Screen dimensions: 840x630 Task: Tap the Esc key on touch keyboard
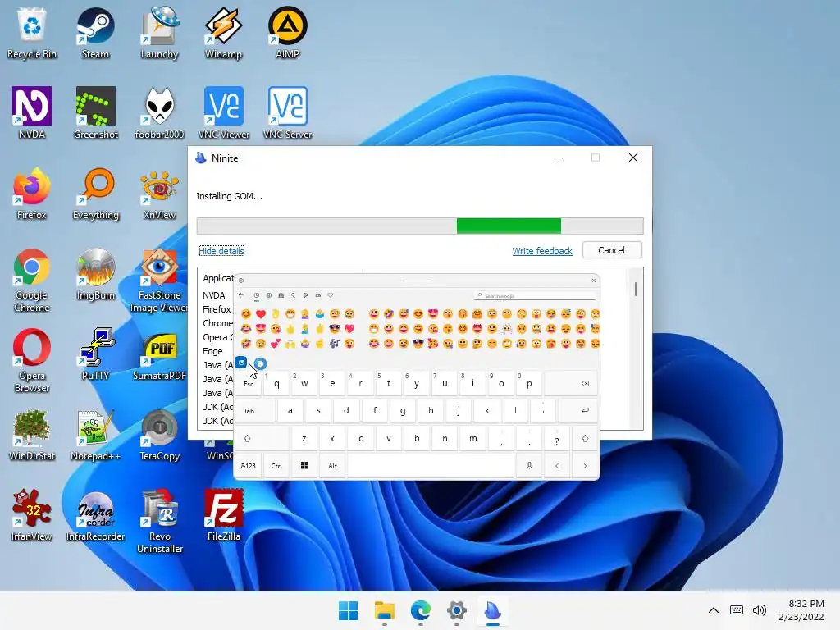click(249, 384)
